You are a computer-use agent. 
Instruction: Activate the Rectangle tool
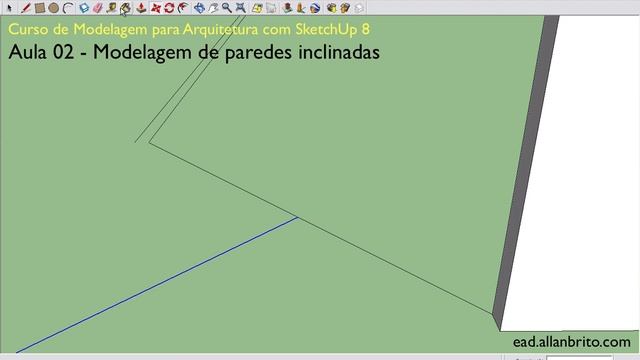[40, 8]
